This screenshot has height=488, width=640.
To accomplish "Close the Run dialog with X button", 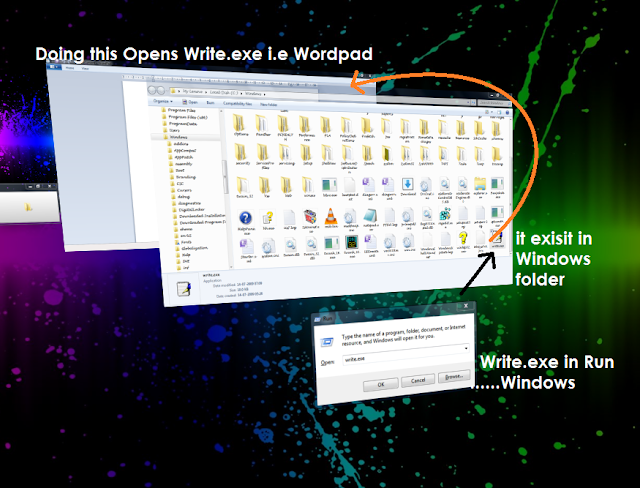I will [466, 305].
